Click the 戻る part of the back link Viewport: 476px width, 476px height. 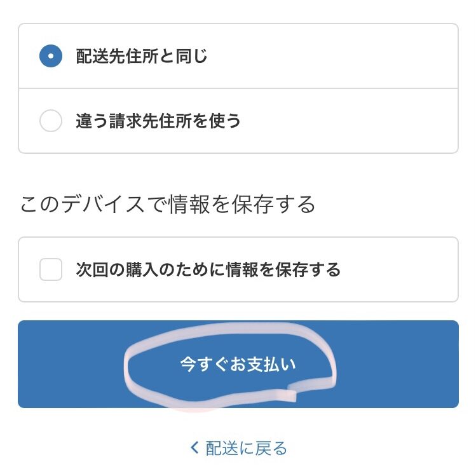pos(271,448)
